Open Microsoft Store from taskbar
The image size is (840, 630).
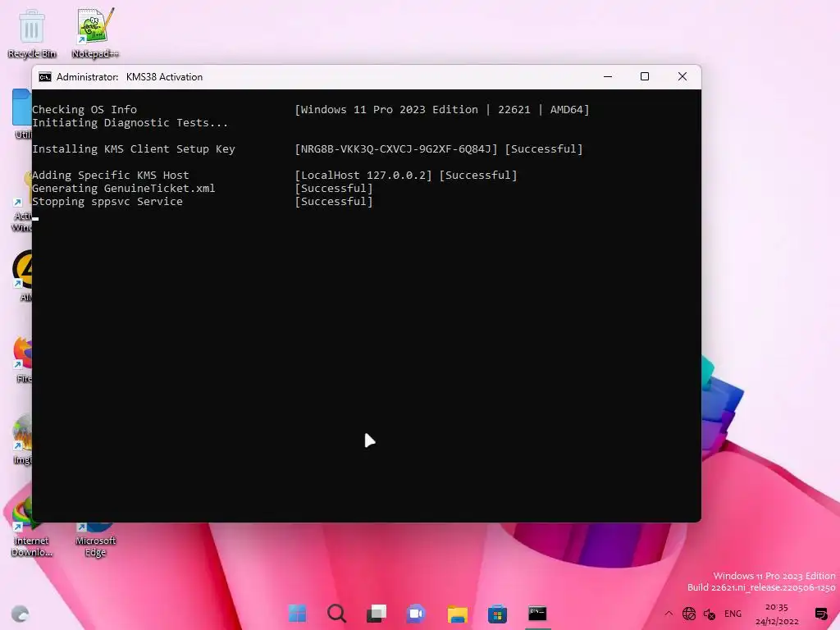click(497, 614)
